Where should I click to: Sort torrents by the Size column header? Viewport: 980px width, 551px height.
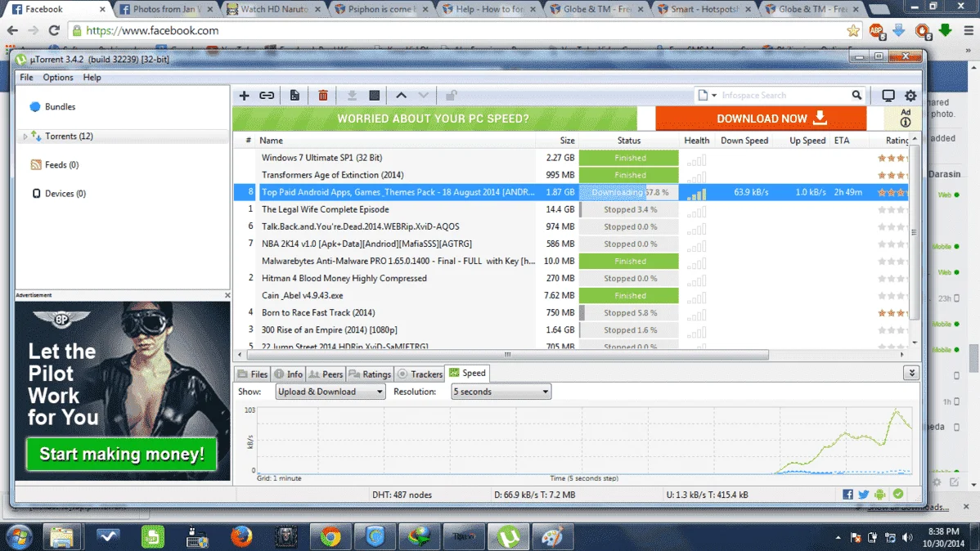[x=567, y=141]
